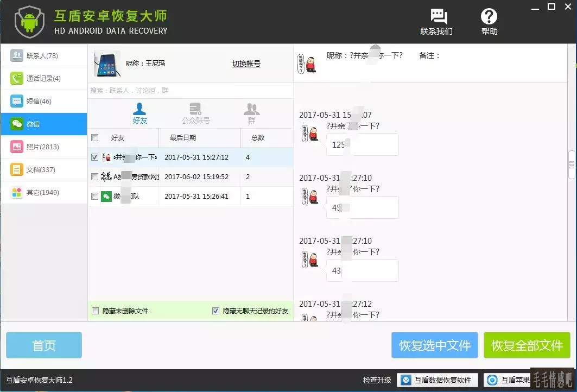Select 联系人(78) in the sidebar

coord(44,55)
